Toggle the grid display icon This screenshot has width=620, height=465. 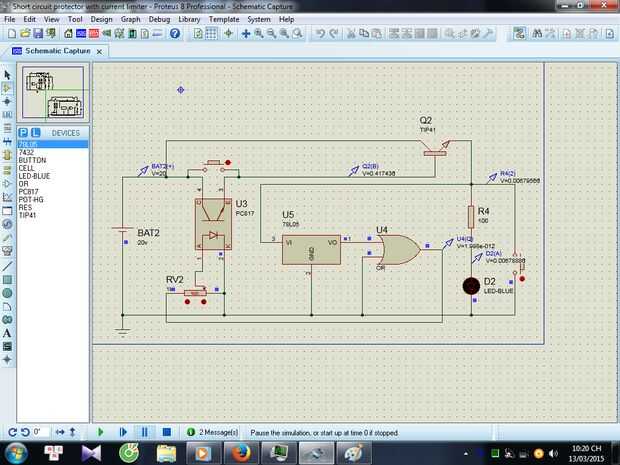point(211,33)
